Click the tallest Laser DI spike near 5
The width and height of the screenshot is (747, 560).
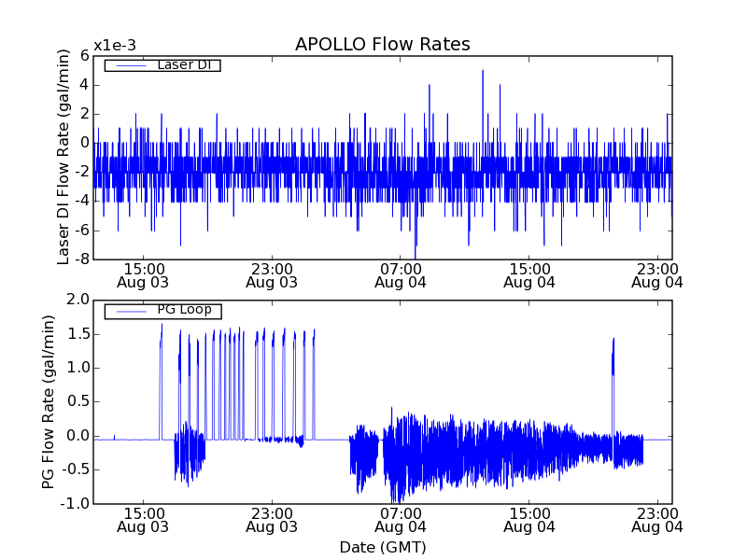pyautogui.click(x=483, y=105)
